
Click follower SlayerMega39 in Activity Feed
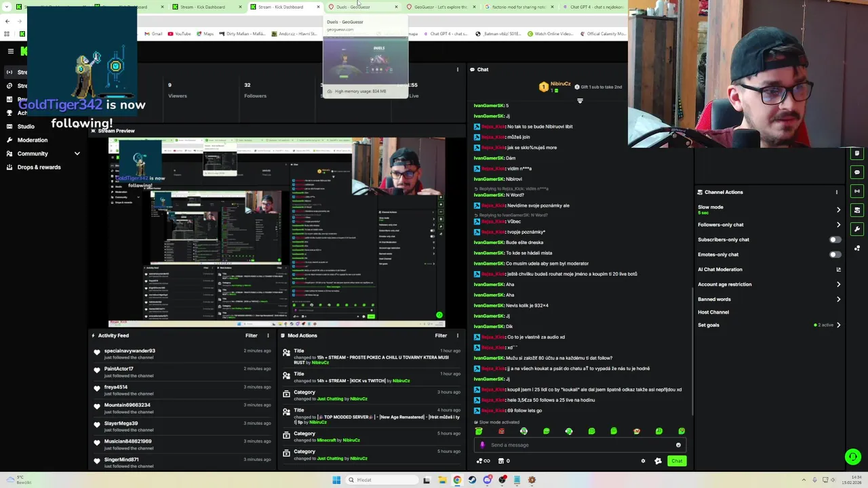pos(121,424)
